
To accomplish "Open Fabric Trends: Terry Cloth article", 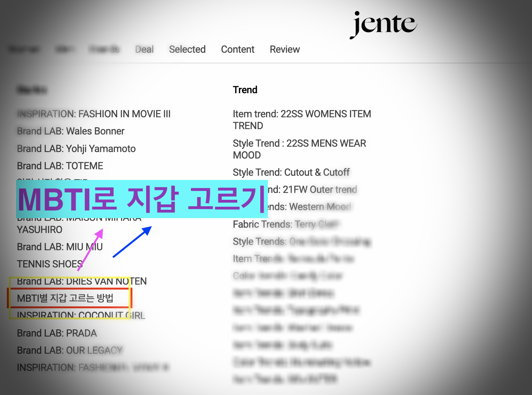I will tap(285, 224).
